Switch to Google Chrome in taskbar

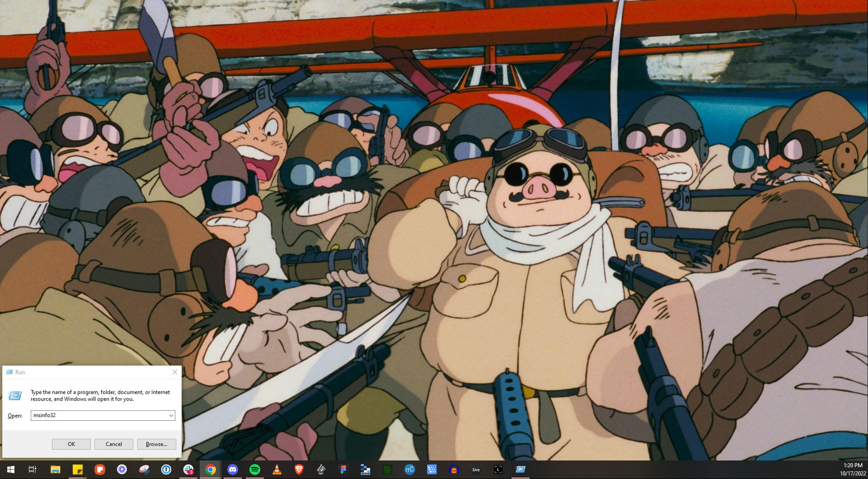[x=210, y=470]
